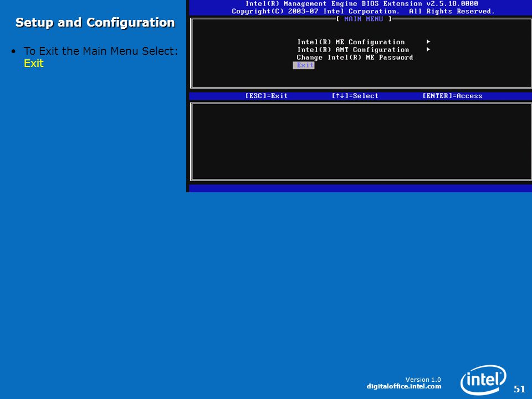
Task: Click the slide number 51
Action: point(519,389)
